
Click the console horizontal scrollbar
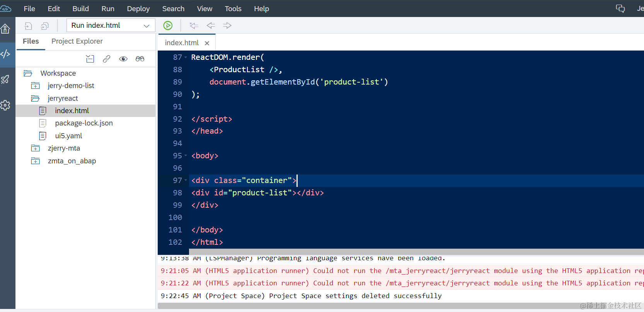click(x=401, y=306)
